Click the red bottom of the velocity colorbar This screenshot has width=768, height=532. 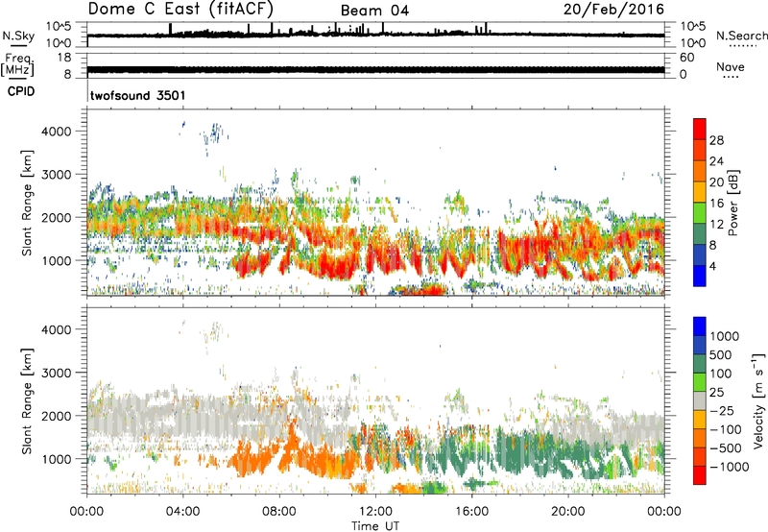pyautogui.click(x=700, y=475)
